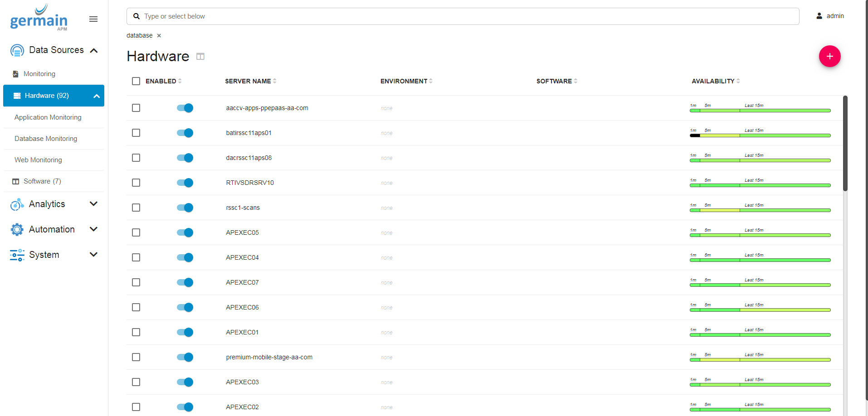
Task: Click the RTIVSDRSRV10 availability bar
Action: 760,185
